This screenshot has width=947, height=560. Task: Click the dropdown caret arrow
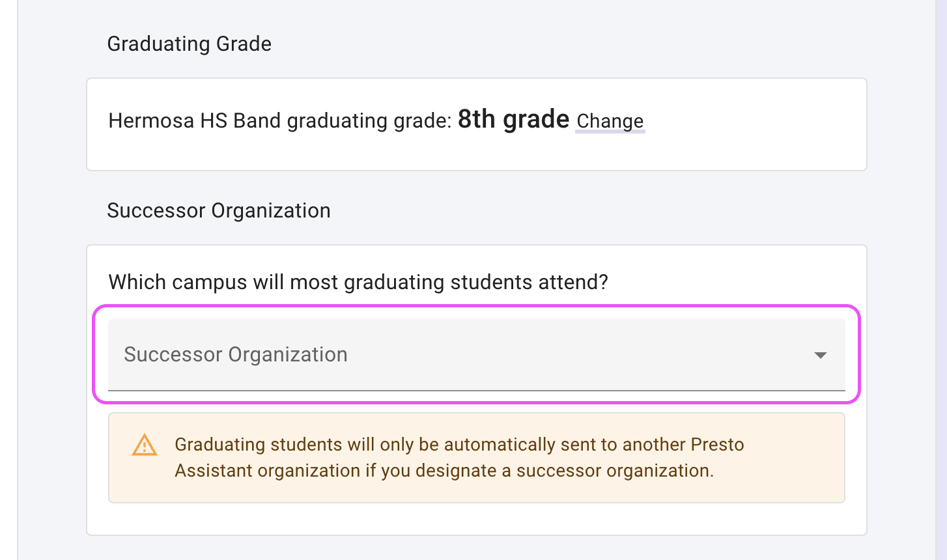[x=820, y=355]
